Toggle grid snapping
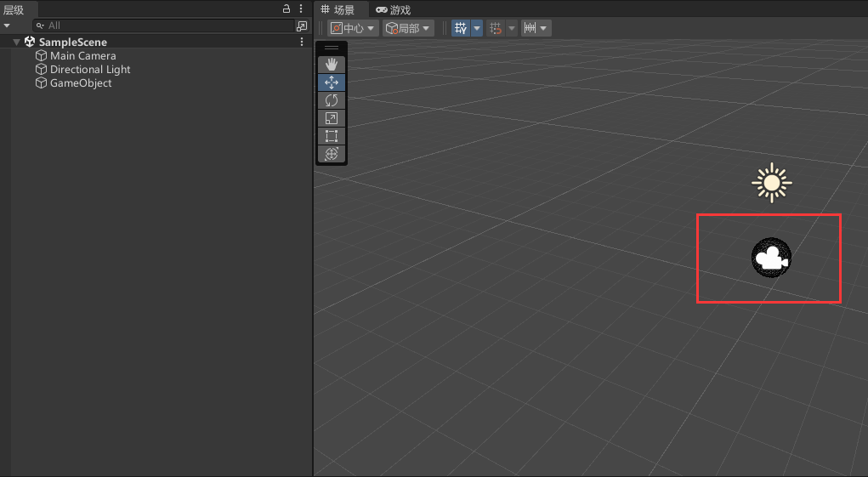Screen dimensions: 868x477 pyautogui.click(x=496, y=28)
